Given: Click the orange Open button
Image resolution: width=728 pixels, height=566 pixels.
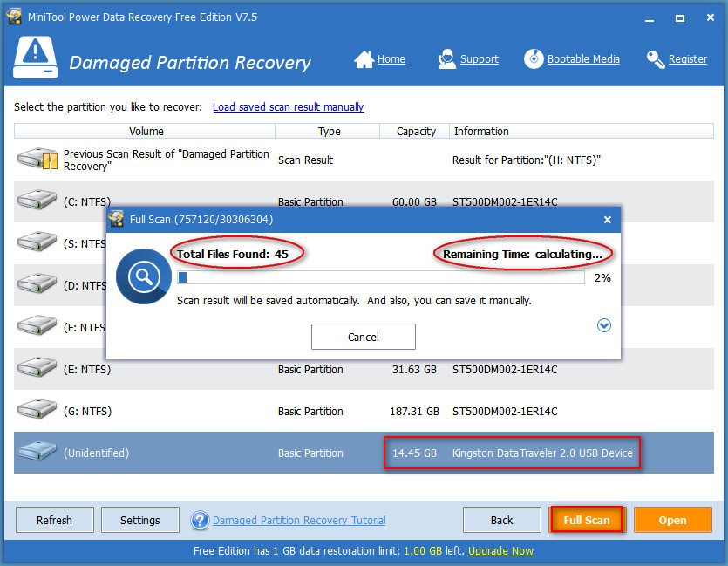Looking at the screenshot, I should 672,520.
